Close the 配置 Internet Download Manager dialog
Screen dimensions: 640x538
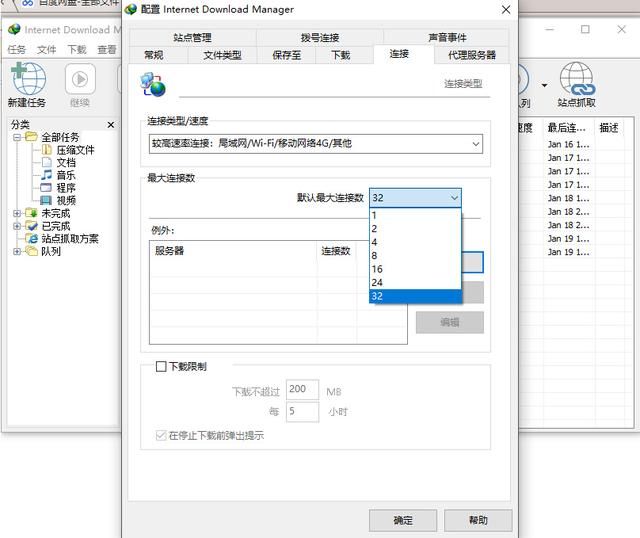[x=506, y=9]
